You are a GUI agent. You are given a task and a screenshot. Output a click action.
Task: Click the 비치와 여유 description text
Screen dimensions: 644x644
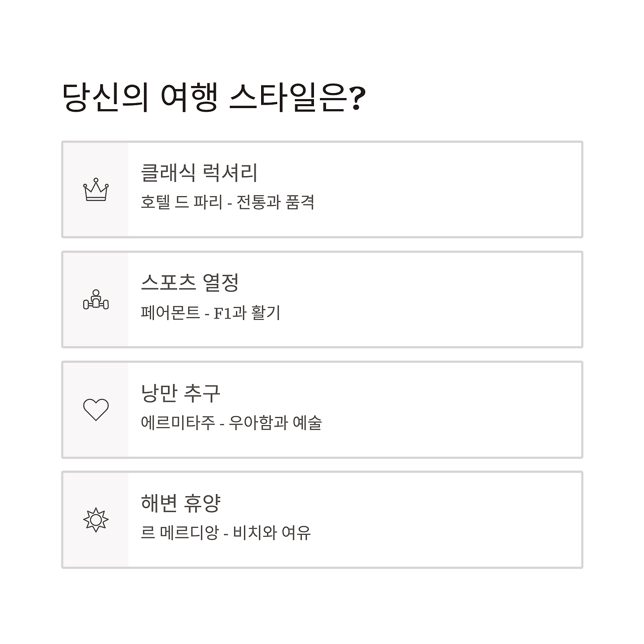coord(272,532)
